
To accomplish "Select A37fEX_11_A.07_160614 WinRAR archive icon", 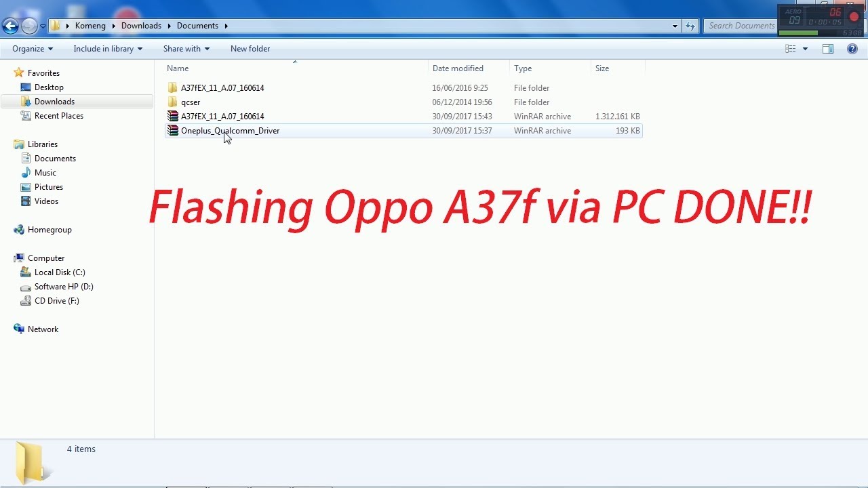I will tap(172, 117).
